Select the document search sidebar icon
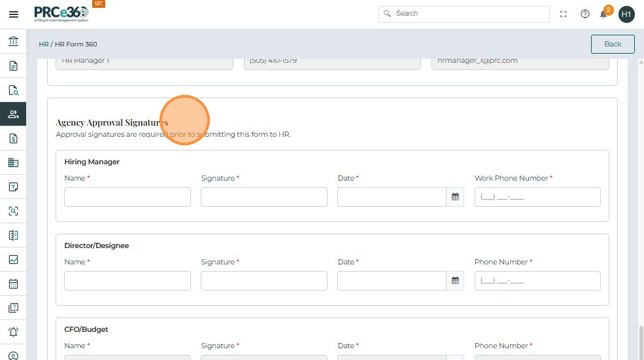644x360 pixels. pos(13,90)
